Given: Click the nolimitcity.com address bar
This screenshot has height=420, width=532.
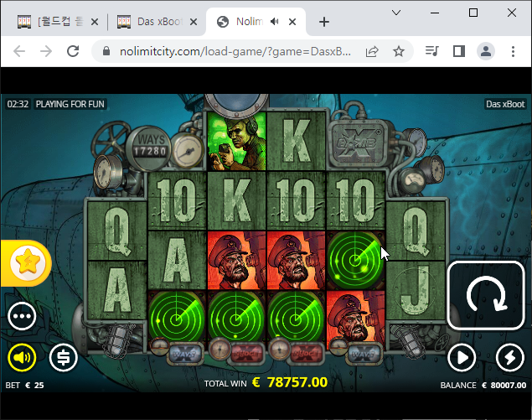Looking at the screenshot, I should [235, 51].
